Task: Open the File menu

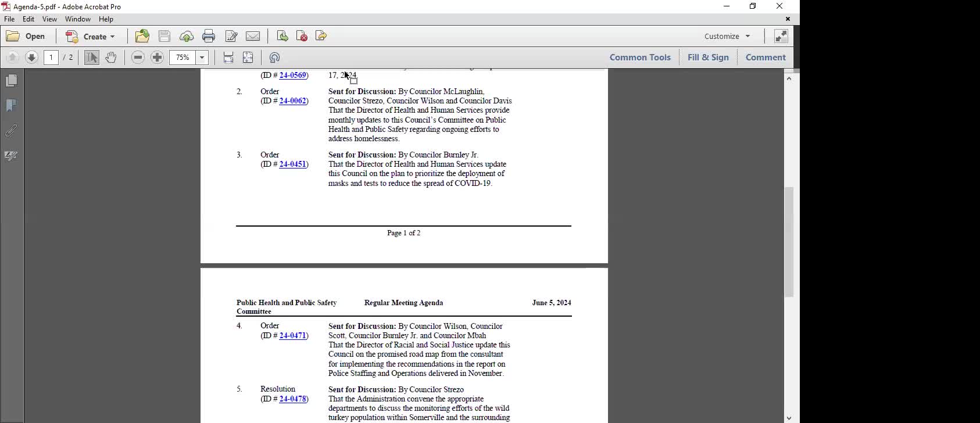Action: tap(9, 19)
